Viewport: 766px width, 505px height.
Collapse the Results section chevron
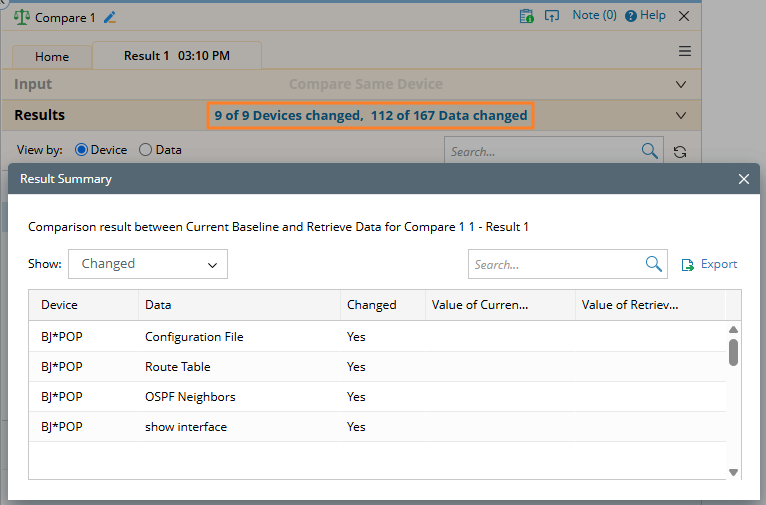[681, 116]
